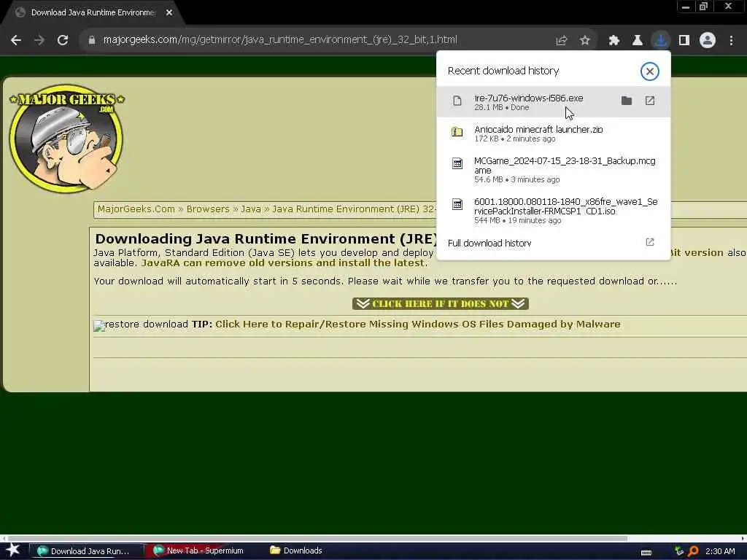Click Full download history external icon

(x=650, y=242)
